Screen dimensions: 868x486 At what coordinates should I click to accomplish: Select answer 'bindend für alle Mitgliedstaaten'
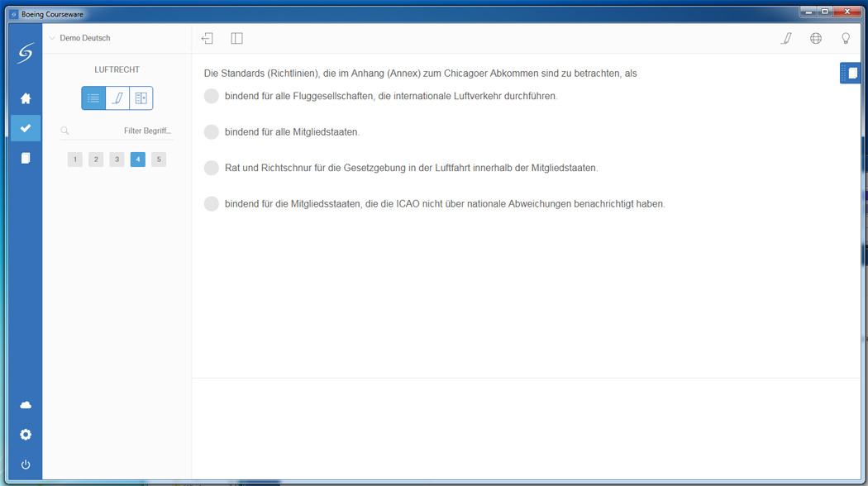(212, 131)
